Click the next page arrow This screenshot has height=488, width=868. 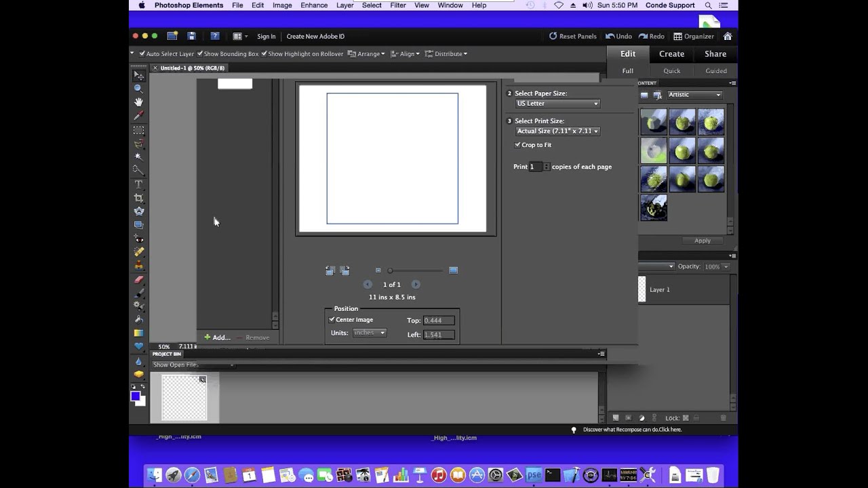(x=416, y=285)
